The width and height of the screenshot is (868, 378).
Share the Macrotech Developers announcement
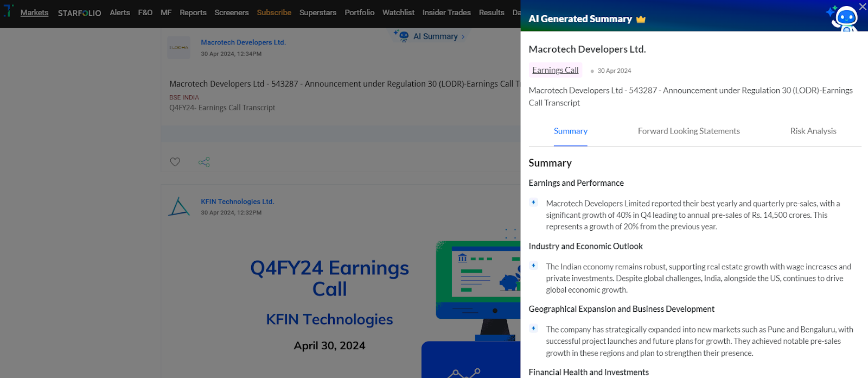coord(204,162)
